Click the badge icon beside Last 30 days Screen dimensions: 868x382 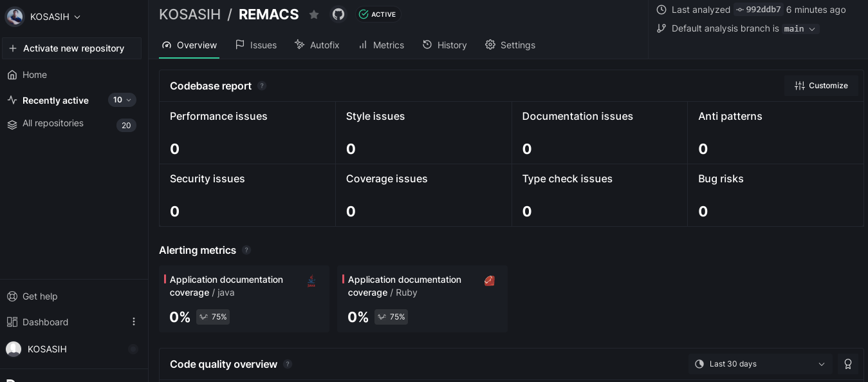pyautogui.click(x=848, y=364)
